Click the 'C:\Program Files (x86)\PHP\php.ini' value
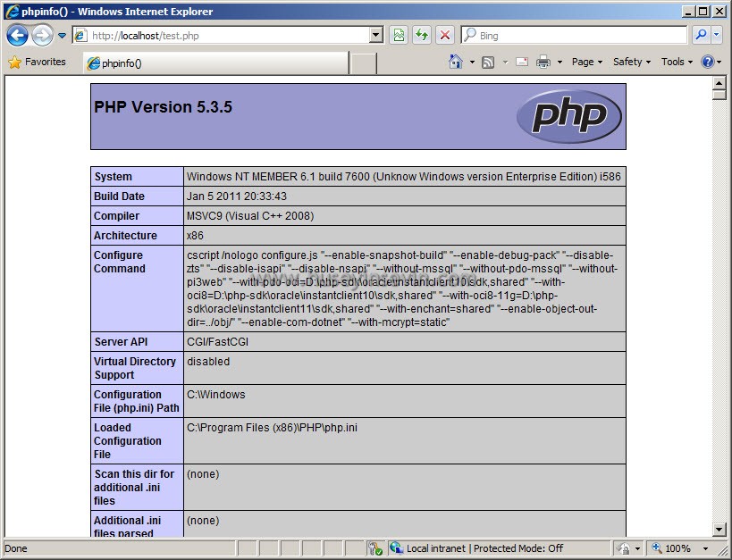 (273, 428)
